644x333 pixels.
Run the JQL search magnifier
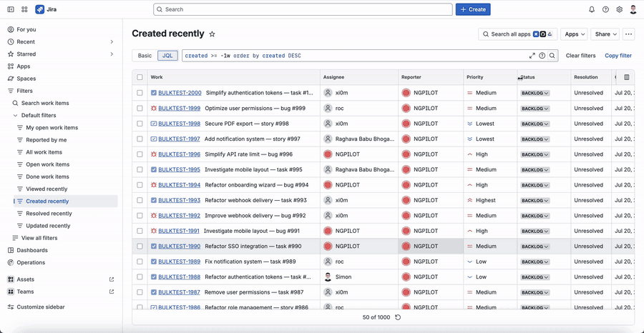[x=552, y=56]
